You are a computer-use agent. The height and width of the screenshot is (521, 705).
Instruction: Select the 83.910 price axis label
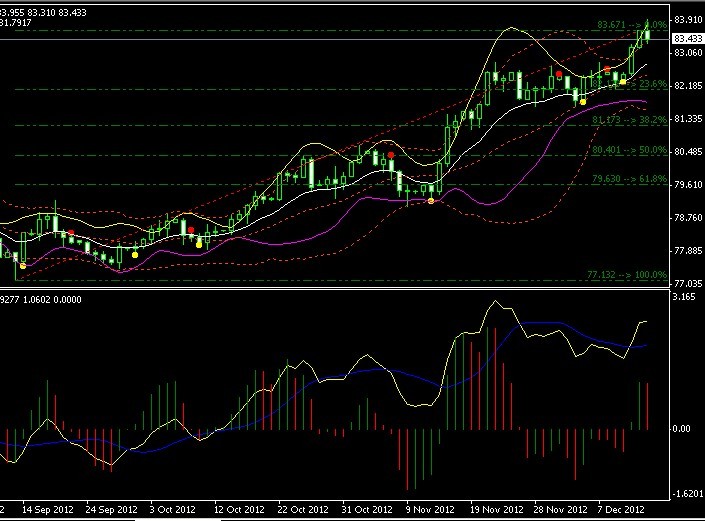point(688,20)
